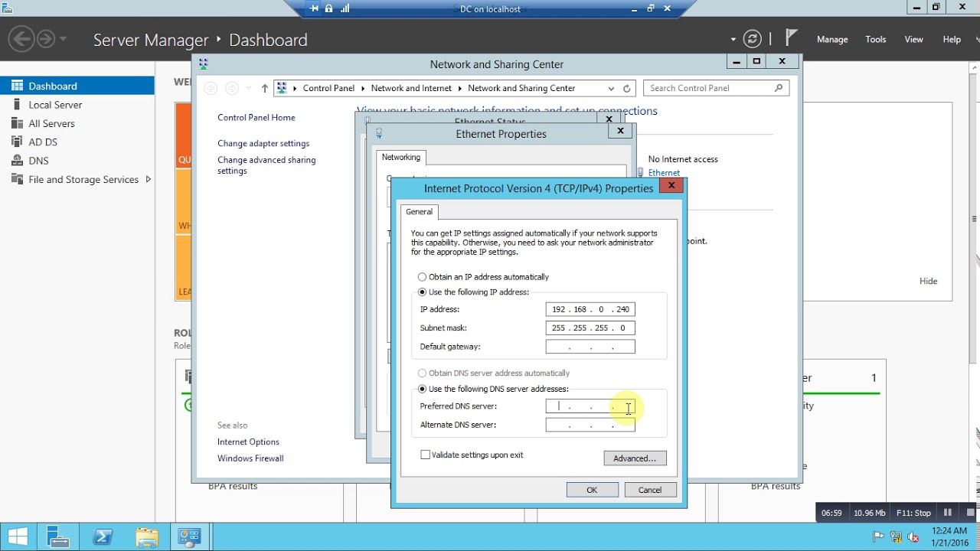980x551 pixels.
Task: Click the search magnifier in Control Panel
Action: 779,88
